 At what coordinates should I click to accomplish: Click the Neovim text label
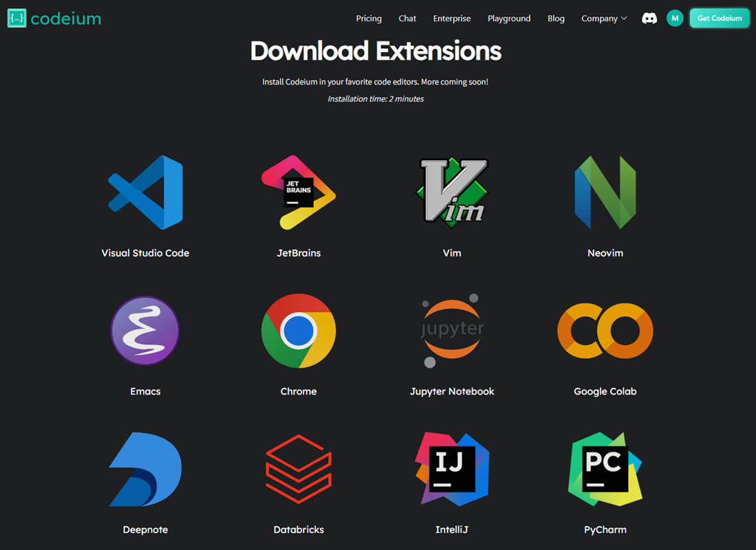coord(605,253)
